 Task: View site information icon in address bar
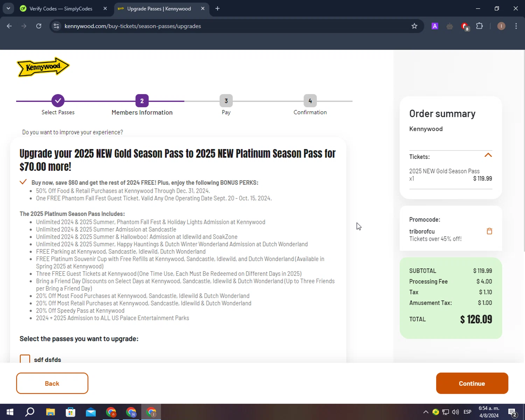[56, 26]
